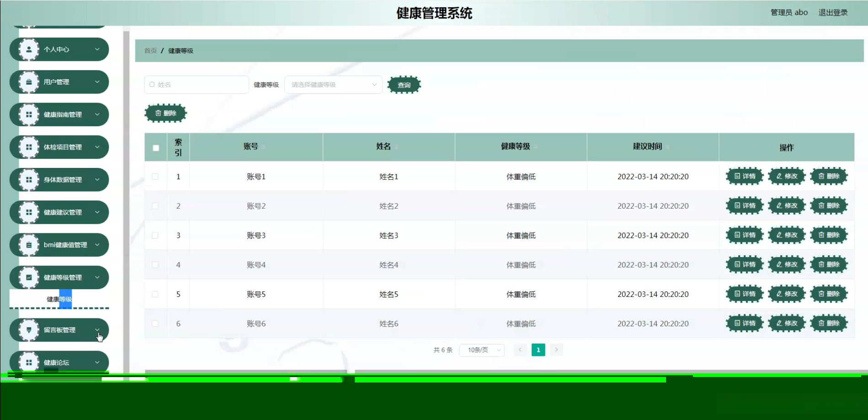Open 详情 for 账号1 row

point(745,176)
